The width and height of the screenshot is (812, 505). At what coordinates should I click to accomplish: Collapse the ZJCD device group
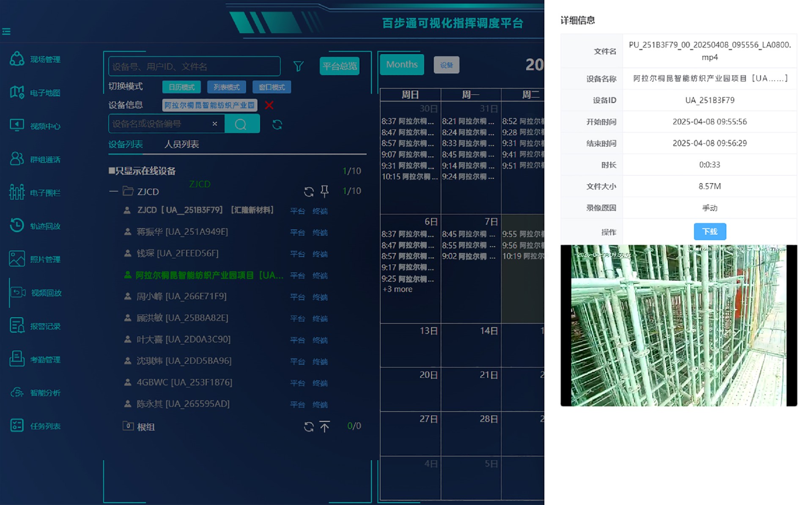click(113, 192)
